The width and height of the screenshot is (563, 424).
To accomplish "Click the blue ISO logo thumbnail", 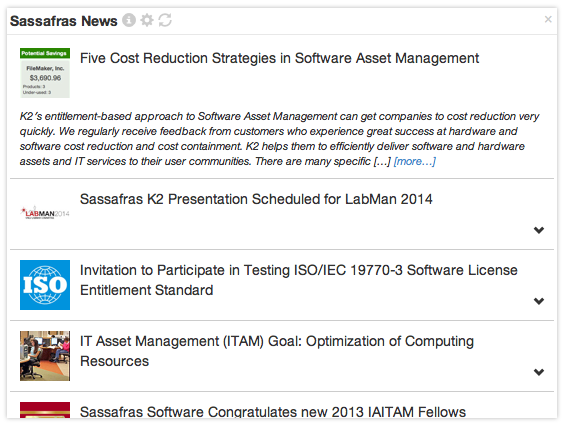I will pos(45,285).
